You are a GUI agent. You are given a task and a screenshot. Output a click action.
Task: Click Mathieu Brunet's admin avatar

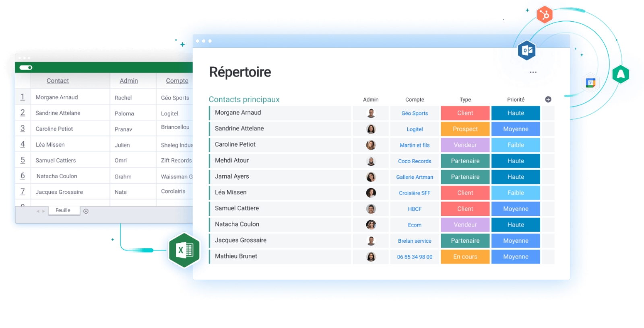pos(371,257)
